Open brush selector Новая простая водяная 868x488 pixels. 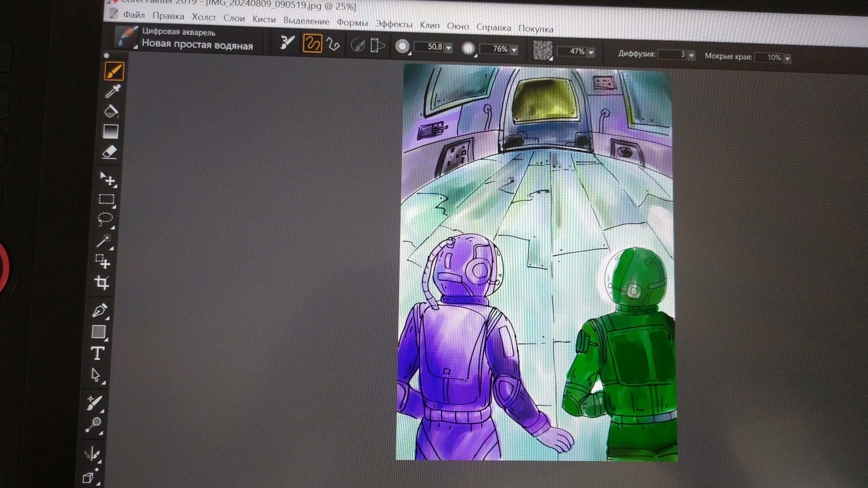[x=197, y=44]
